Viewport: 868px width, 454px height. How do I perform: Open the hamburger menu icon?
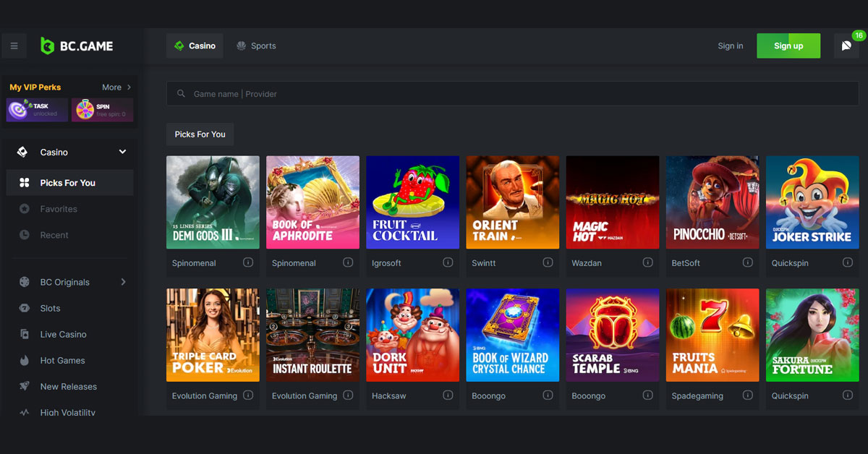tap(14, 46)
